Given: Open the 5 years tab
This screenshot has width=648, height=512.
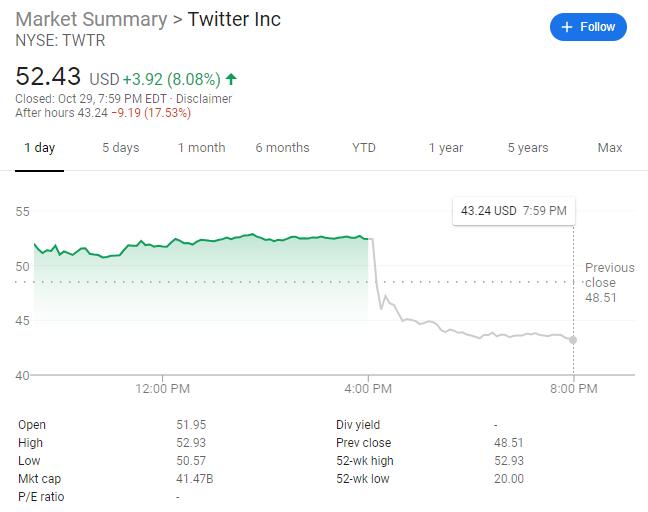Looking at the screenshot, I should point(528,148).
